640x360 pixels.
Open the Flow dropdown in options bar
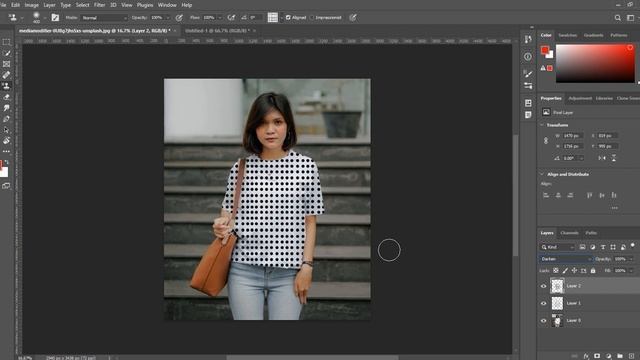pos(220,18)
